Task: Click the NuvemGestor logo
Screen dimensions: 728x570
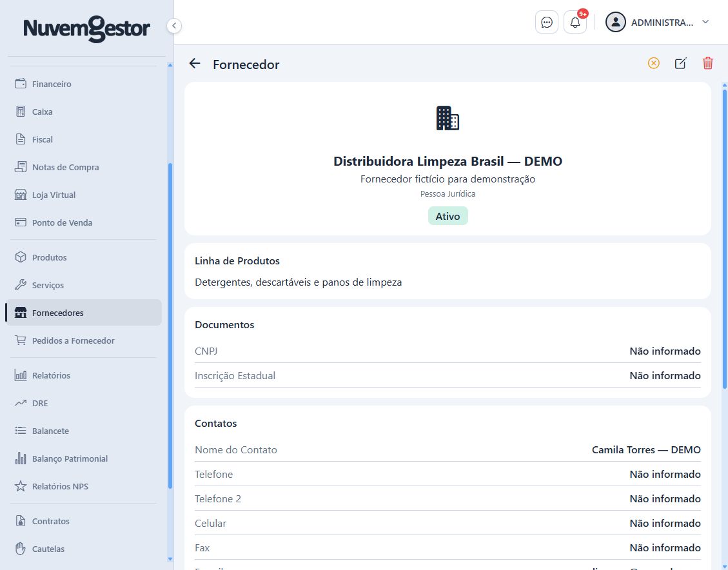Action: 87,29
